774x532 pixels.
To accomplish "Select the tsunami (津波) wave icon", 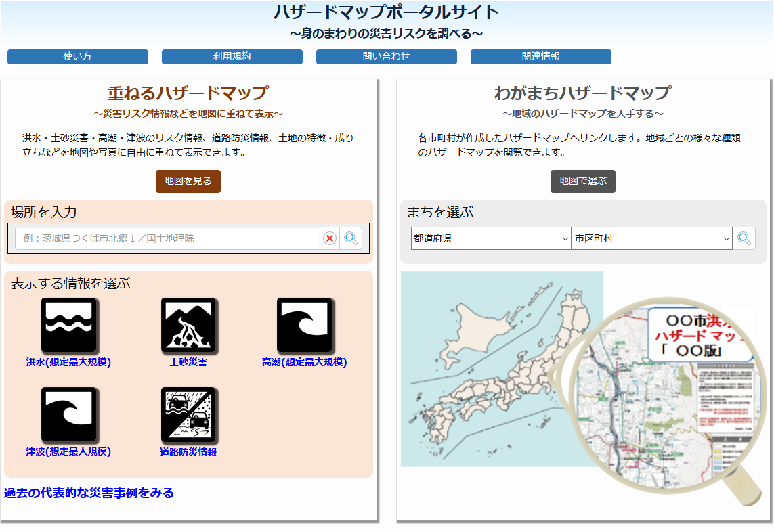I will point(68,414).
